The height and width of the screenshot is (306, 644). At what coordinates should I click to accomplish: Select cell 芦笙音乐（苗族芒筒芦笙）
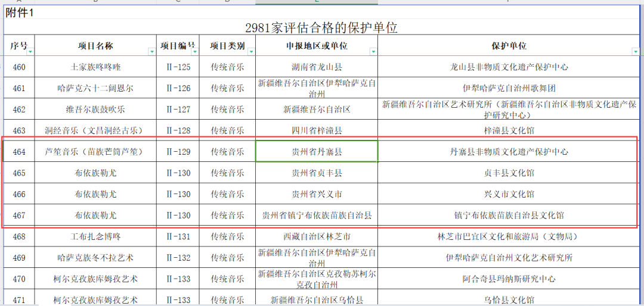tap(95, 152)
